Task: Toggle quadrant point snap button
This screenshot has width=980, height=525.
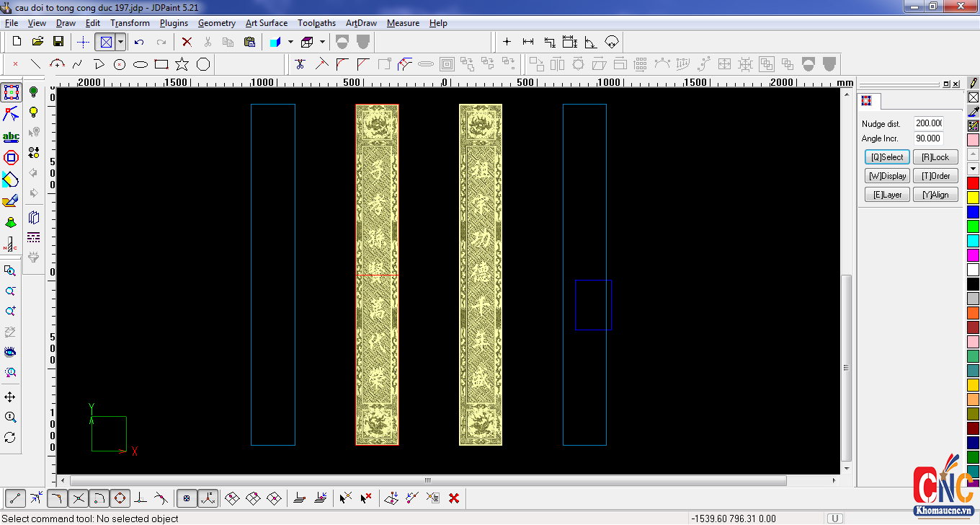Action: [x=120, y=498]
